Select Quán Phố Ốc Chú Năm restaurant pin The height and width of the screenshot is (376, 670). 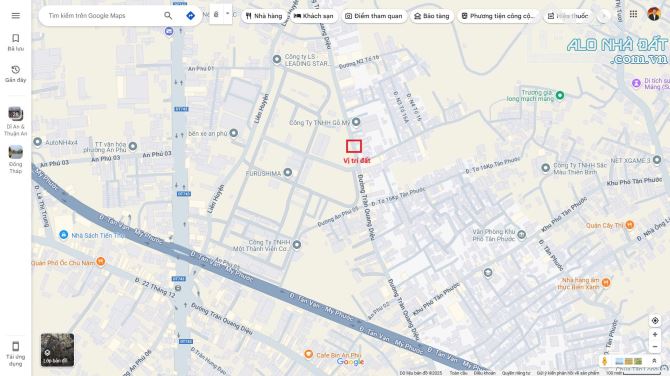101,261
